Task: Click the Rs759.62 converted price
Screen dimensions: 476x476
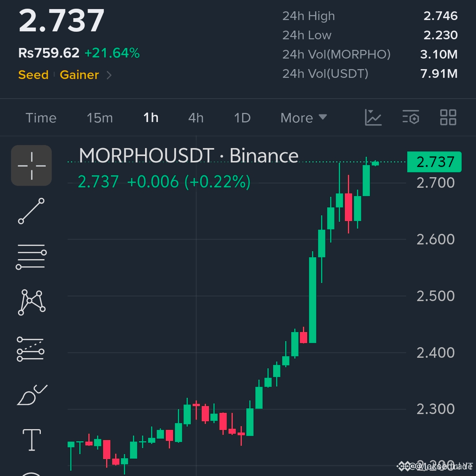Action: tap(49, 53)
